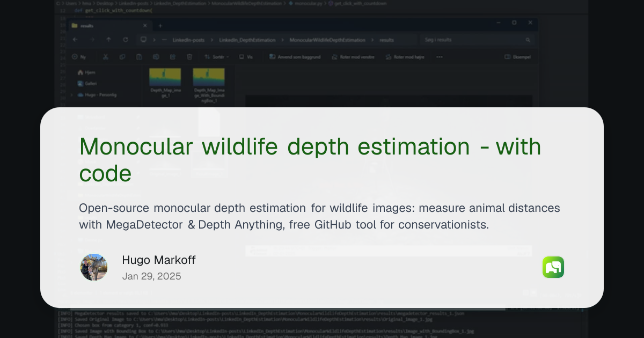644x338 pixels.
Task: Open the article title 'Monocular wildlife depth estimation'
Action: [x=310, y=159]
